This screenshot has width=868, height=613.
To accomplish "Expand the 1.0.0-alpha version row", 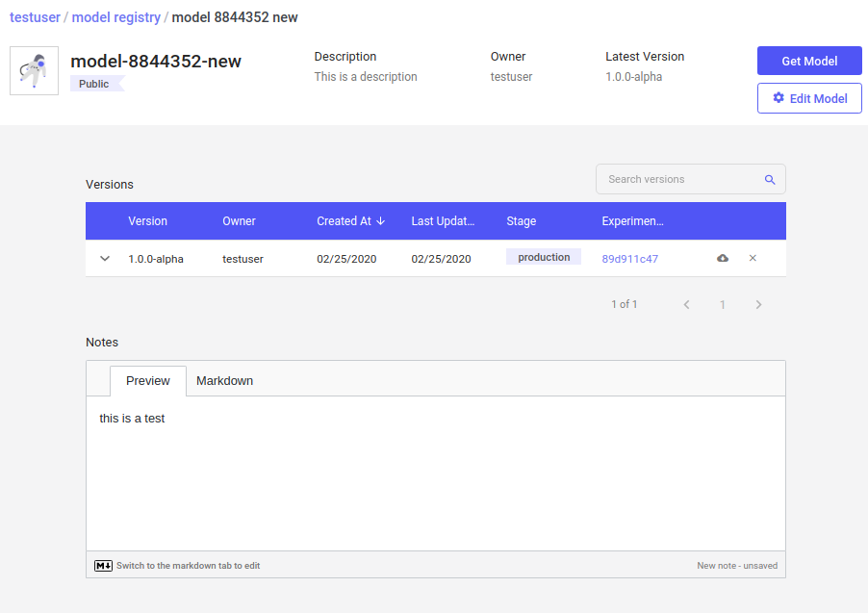I will pos(106,258).
